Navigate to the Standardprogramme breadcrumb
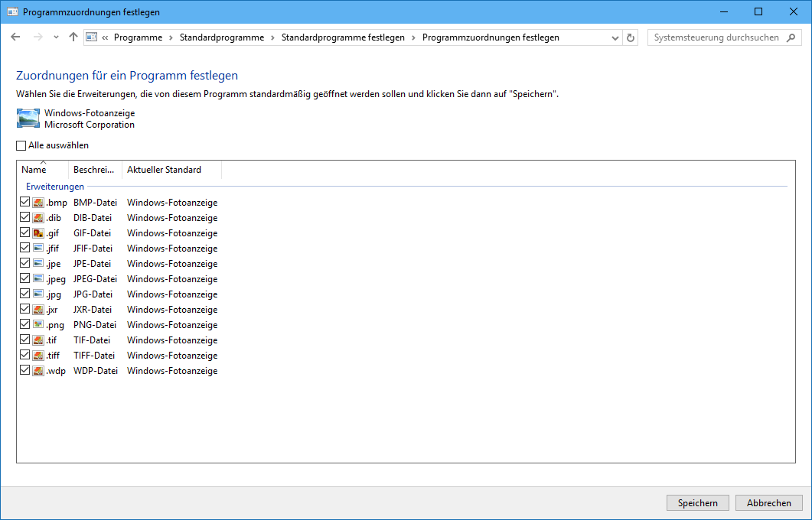The image size is (812, 520). (x=222, y=37)
